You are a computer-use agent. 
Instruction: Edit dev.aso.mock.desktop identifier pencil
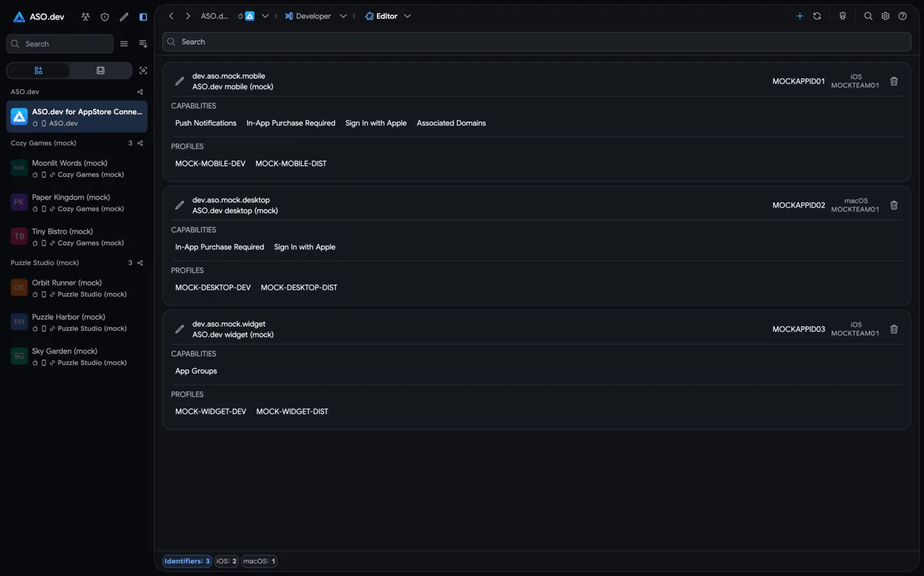(x=180, y=205)
